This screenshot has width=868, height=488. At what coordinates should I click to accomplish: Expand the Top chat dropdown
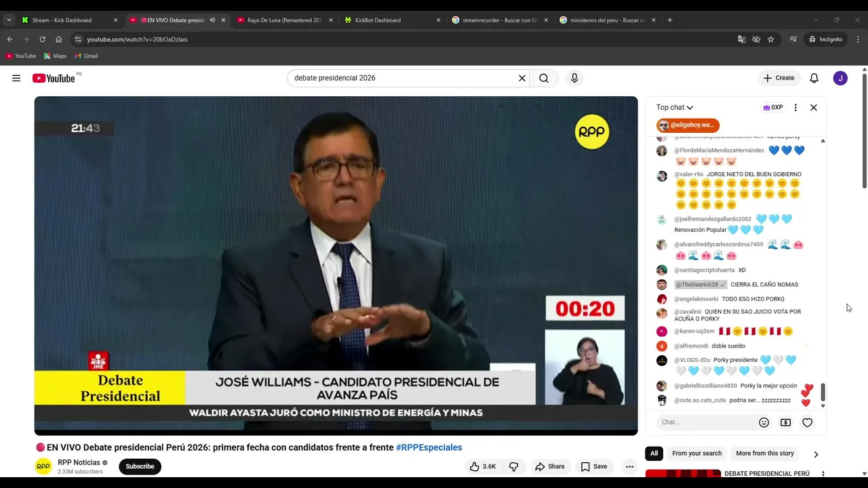click(x=675, y=107)
